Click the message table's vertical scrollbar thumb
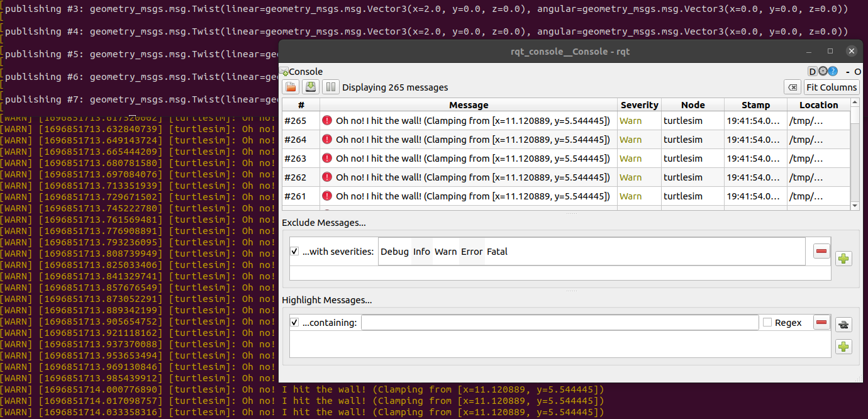868x419 pixels. coord(855,115)
